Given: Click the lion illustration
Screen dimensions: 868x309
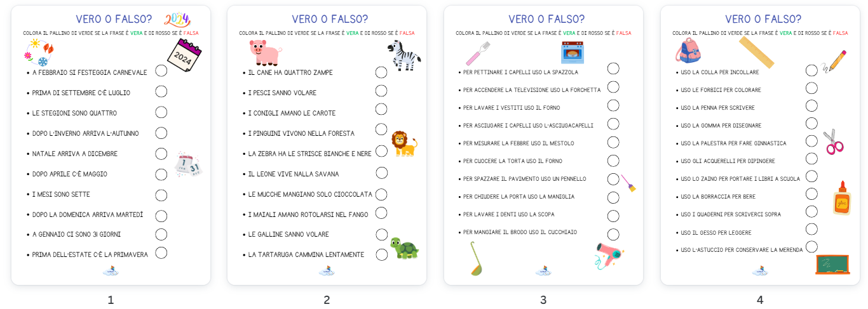Looking at the screenshot, I should (x=403, y=143).
